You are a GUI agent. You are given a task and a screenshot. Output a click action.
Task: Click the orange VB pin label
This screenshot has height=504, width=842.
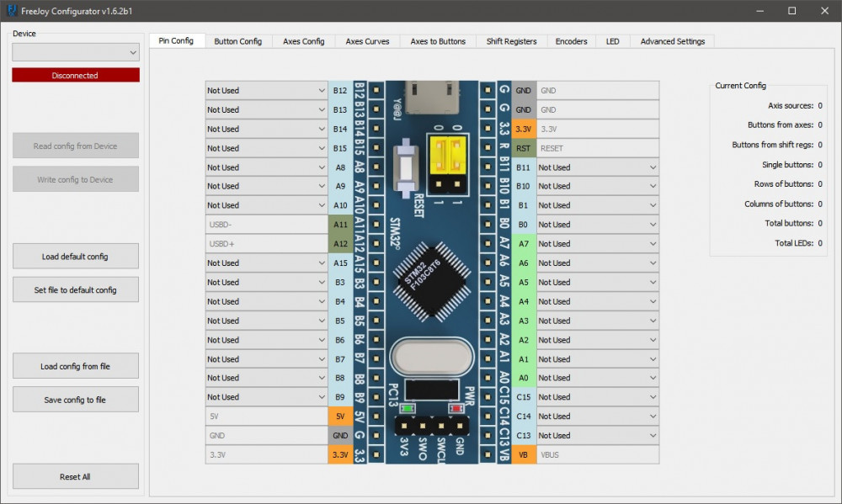[524, 454]
